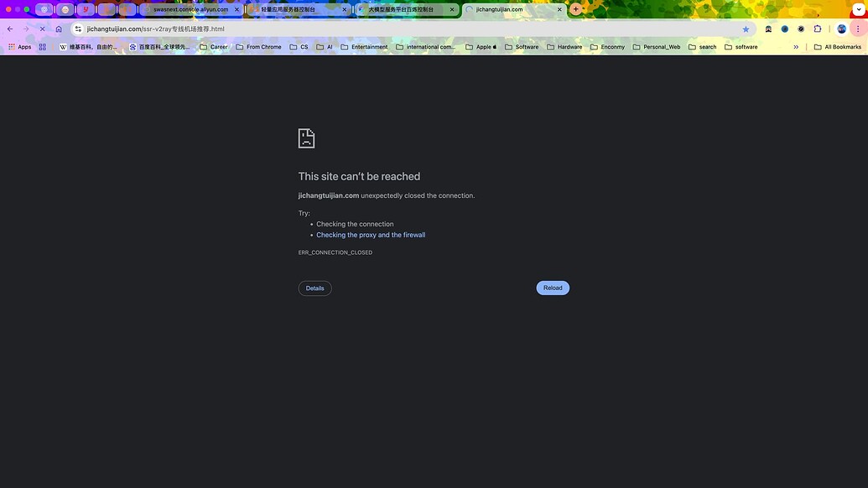Click the ERR_CONNECTION_CLOSED error code

(335, 252)
